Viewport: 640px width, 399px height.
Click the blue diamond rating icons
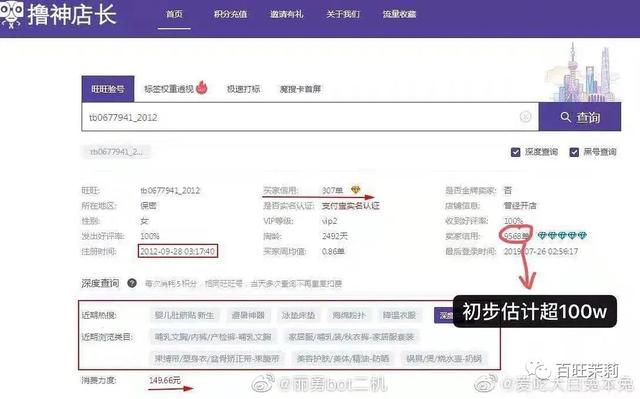point(562,235)
